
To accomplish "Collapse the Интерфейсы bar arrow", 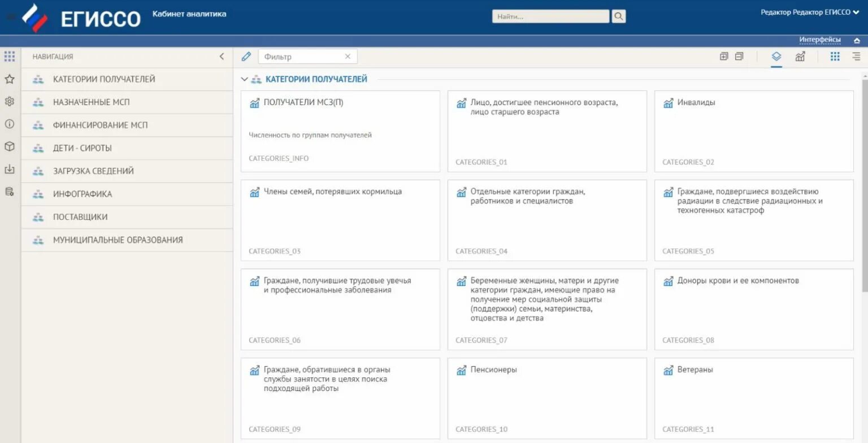I will (x=857, y=40).
